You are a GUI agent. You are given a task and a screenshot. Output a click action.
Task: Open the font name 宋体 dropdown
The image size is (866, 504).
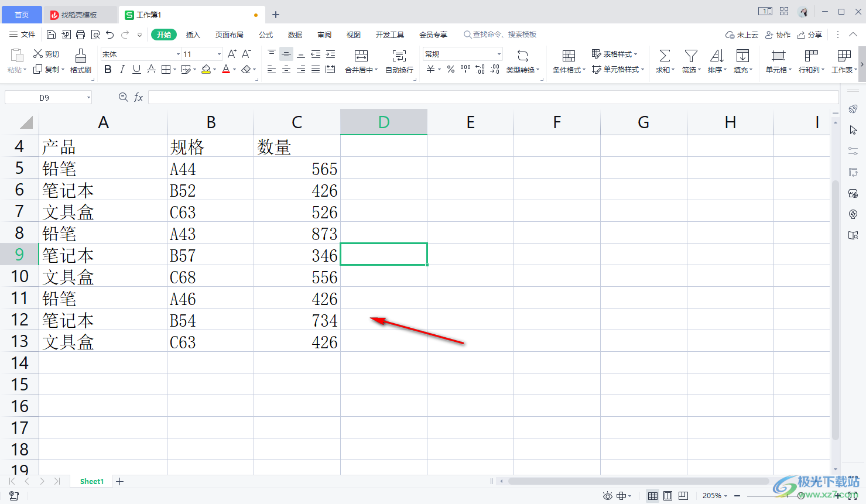click(x=178, y=54)
